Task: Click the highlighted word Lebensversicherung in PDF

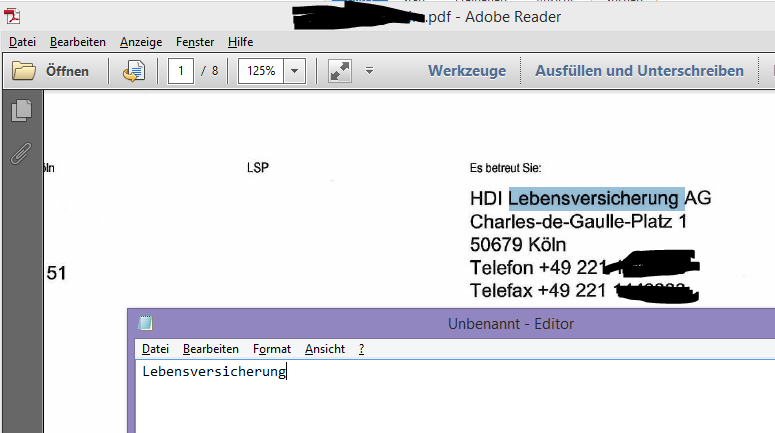Action: point(593,198)
